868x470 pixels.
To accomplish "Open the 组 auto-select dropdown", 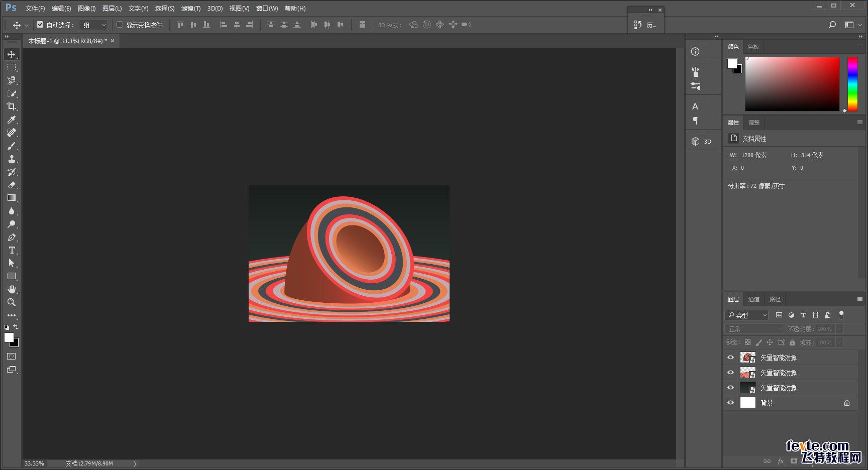I will [x=94, y=25].
